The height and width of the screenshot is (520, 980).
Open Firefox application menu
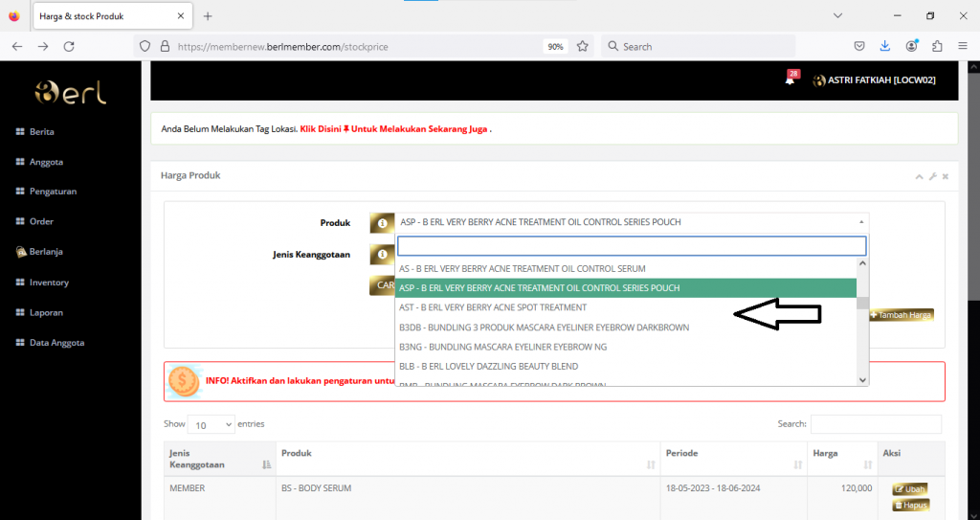(x=962, y=46)
